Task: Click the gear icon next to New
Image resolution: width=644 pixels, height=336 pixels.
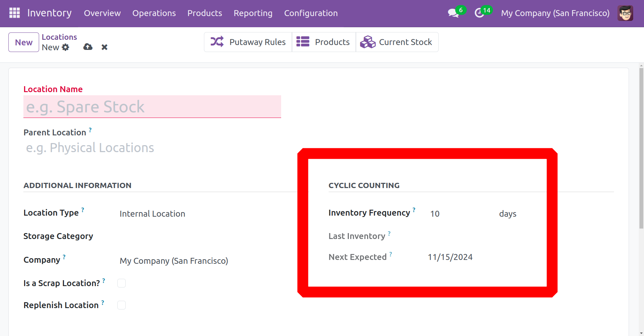Action: (x=65, y=47)
